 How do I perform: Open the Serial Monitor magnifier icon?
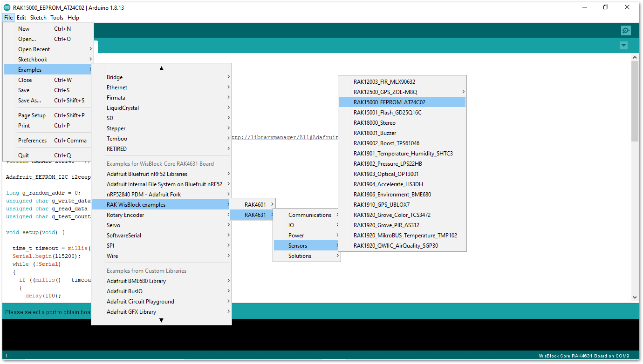pos(626,30)
